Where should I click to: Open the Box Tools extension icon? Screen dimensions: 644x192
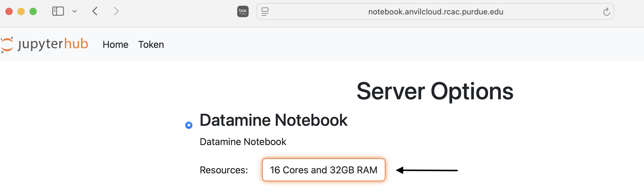point(243,11)
